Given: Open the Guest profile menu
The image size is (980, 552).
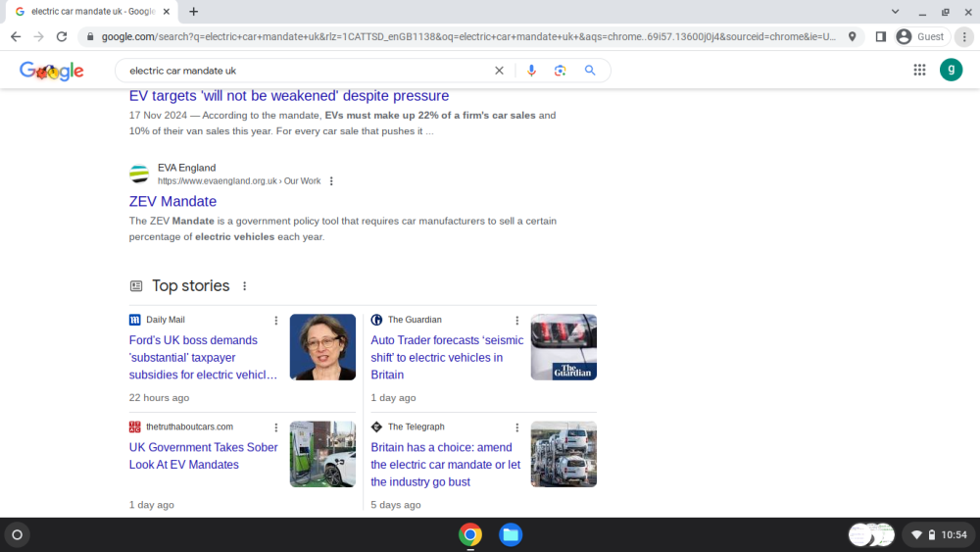Looking at the screenshot, I should point(921,37).
